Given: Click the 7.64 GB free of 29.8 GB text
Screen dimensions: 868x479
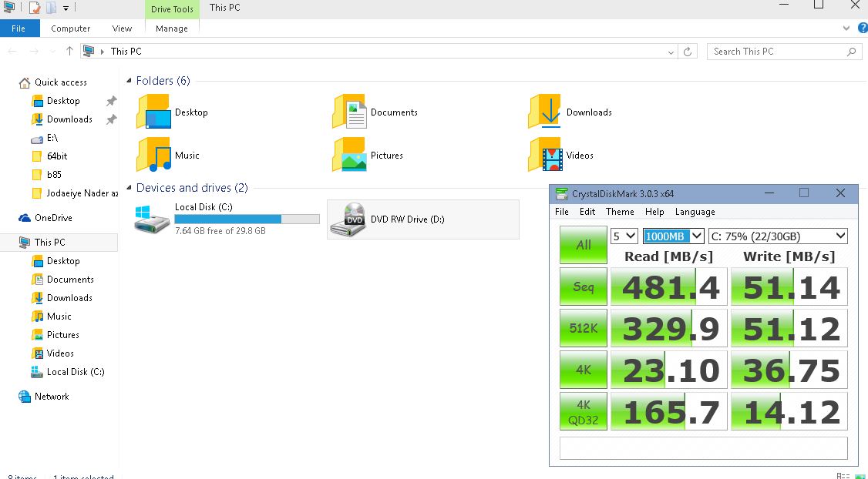Looking at the screenshot, I should (x=220, y=231).
